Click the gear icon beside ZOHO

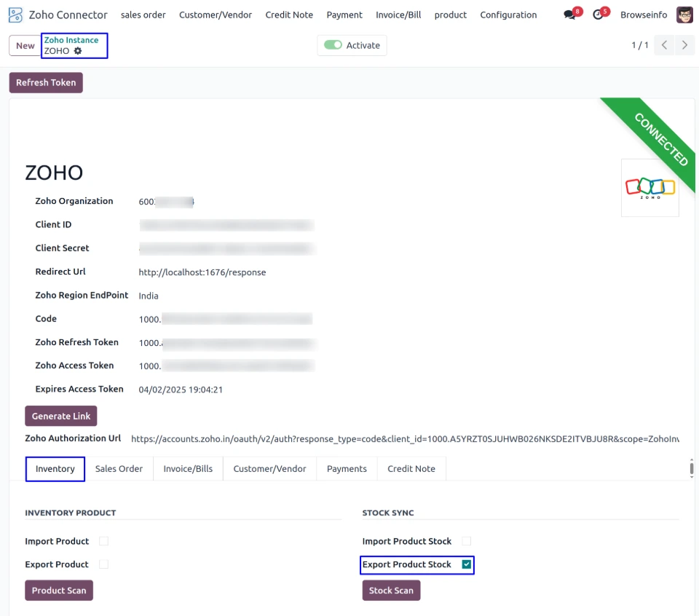(x=78, y=51)
